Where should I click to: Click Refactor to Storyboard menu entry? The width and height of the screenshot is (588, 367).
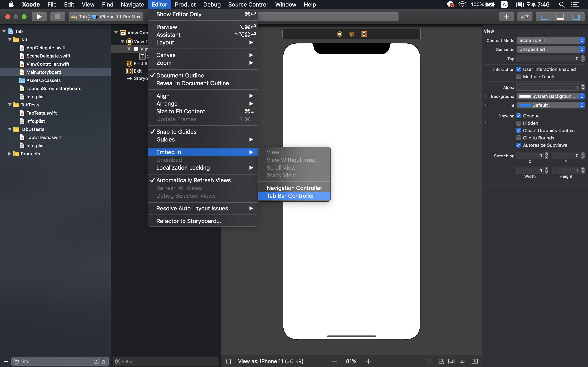pyautogui.click(x=188, y=221)
